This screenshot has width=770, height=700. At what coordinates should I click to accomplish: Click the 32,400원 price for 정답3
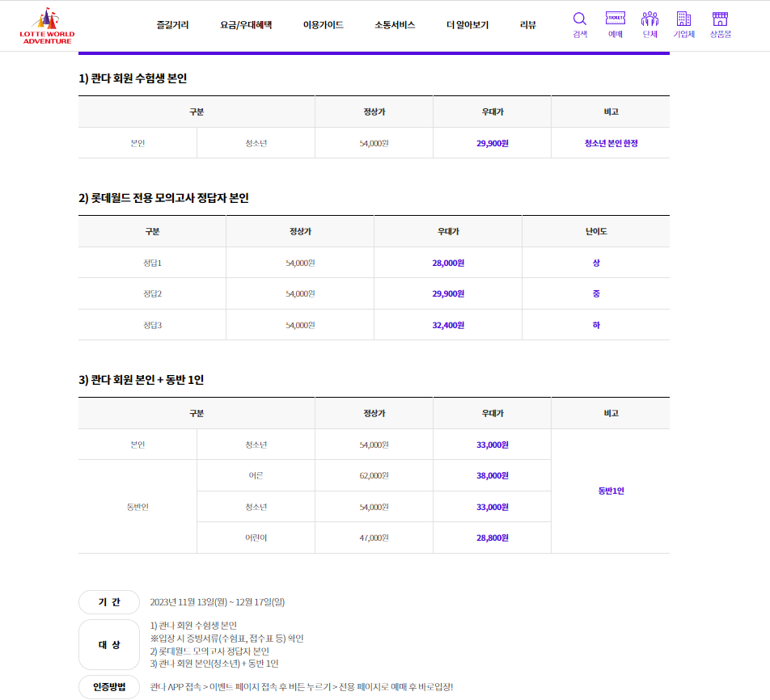(448, 326)
